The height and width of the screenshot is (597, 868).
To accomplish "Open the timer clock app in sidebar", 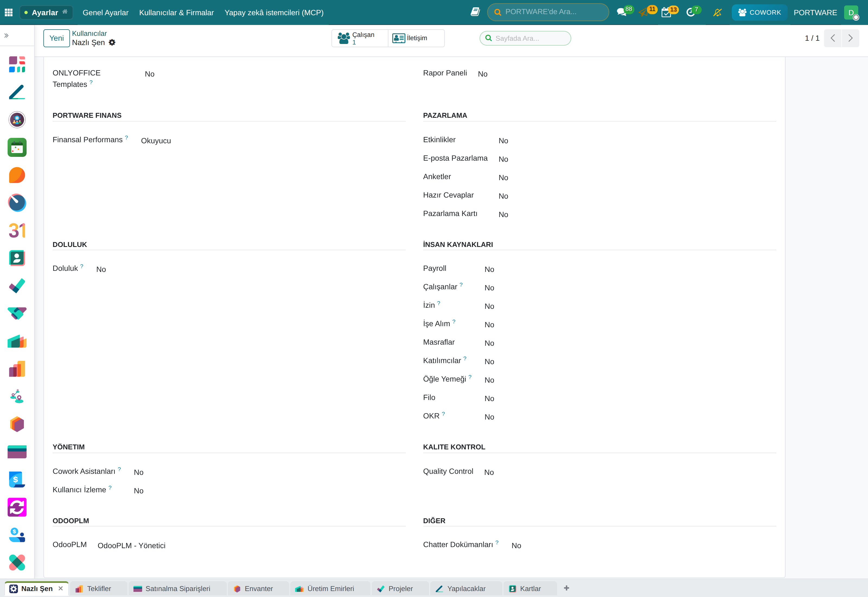I will click(17, 203).
